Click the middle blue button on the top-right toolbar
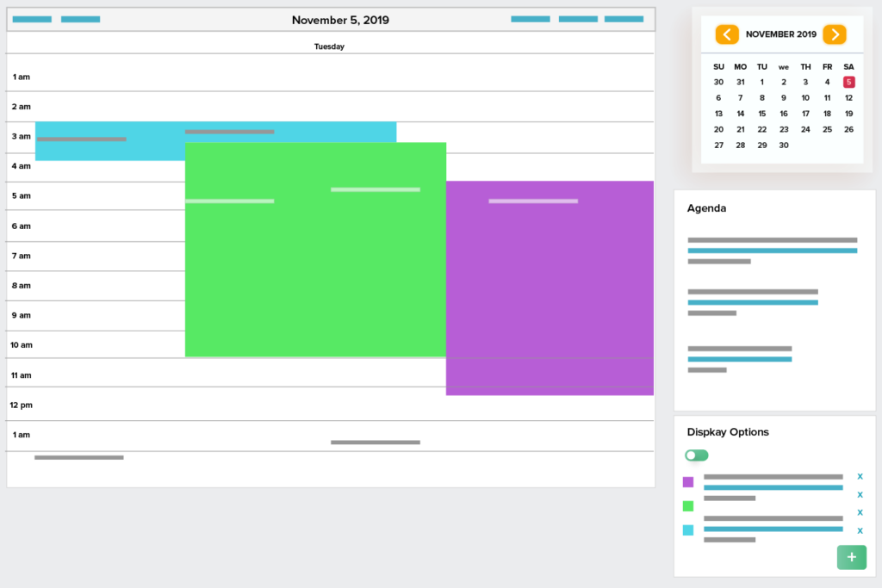This screenshot has width=882, height=588. point(577,18)
